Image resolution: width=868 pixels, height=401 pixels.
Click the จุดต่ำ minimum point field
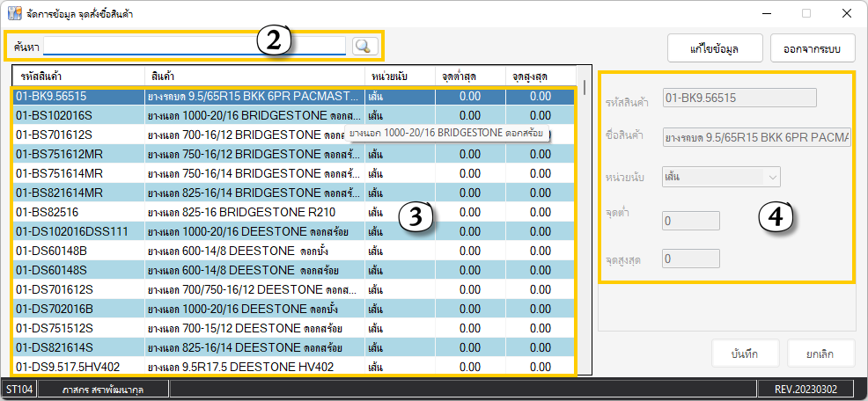coord(691,221)
